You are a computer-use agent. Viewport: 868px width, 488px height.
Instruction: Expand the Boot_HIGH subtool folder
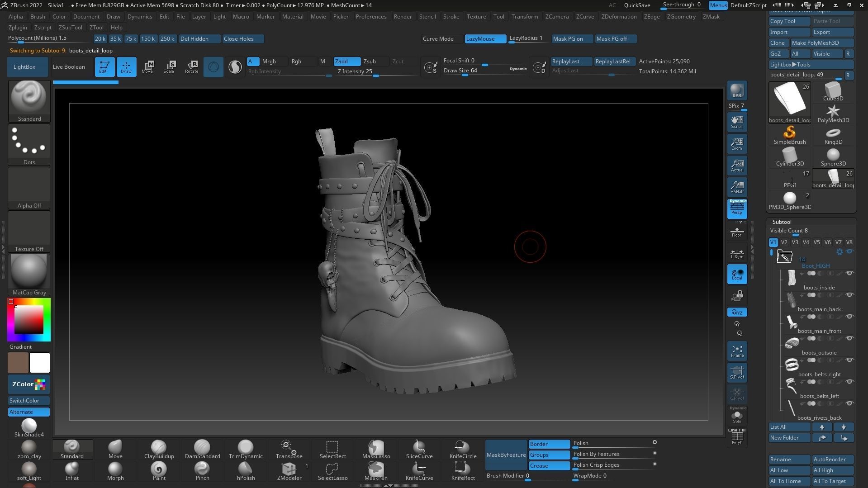point(785,257)
